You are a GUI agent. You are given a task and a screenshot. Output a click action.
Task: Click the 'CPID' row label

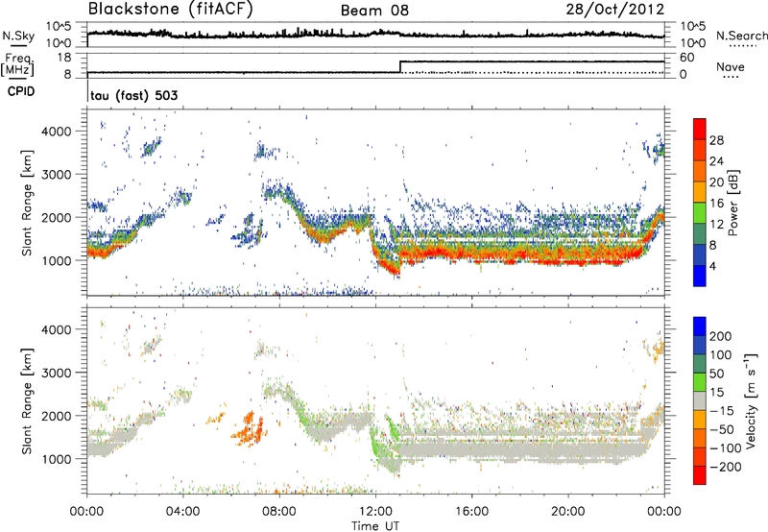21,91
